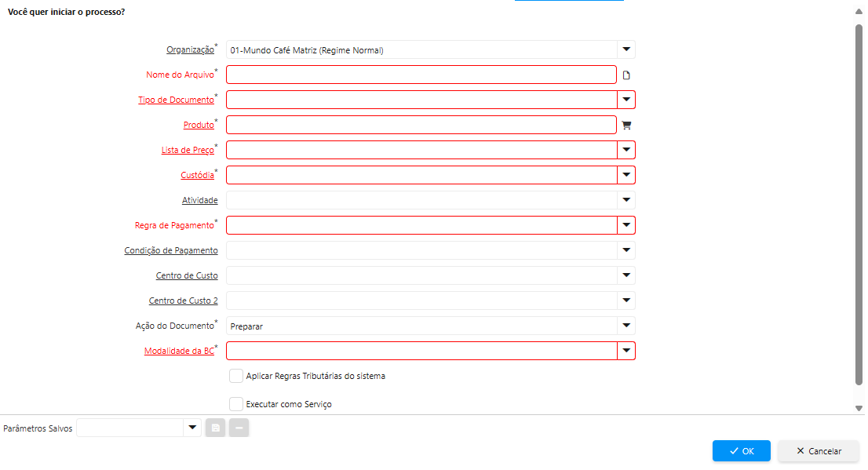Click scroll up arrow at top right

click(859, 13)
